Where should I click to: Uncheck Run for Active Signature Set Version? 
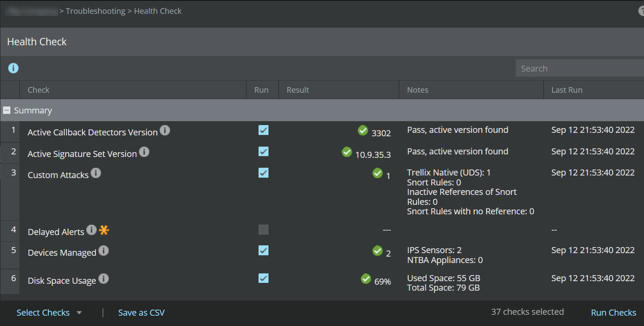pos(263,151)
